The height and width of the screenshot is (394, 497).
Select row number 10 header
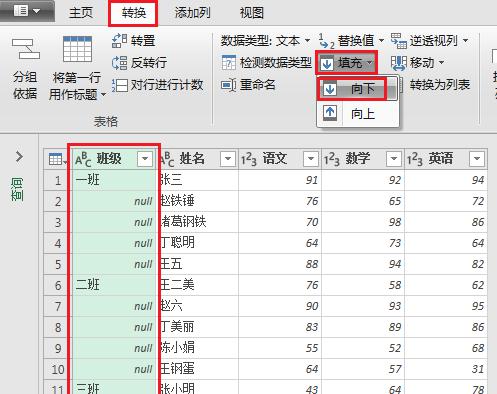(x=58, y=369)
